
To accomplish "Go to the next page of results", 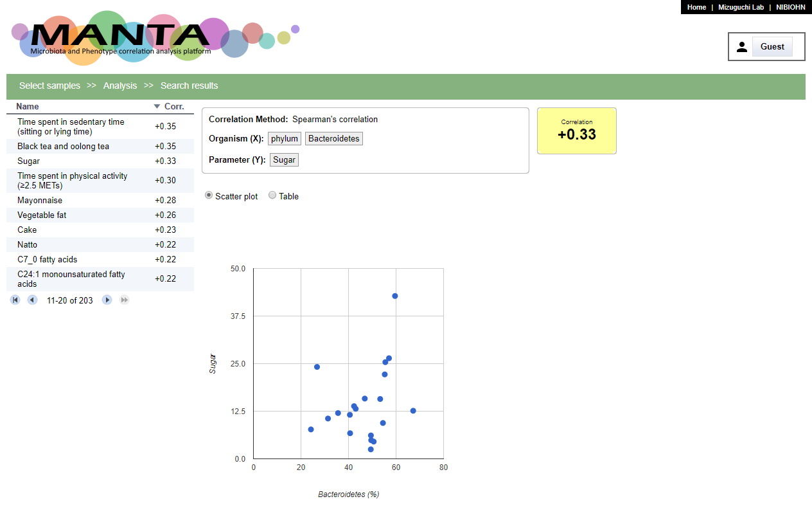I will 107,300.
